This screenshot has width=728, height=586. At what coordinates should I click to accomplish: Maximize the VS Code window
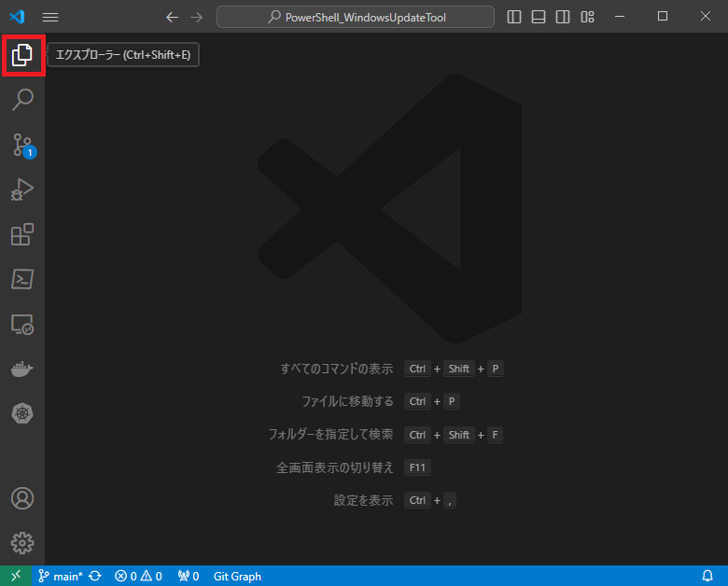[x=663, y=16]
